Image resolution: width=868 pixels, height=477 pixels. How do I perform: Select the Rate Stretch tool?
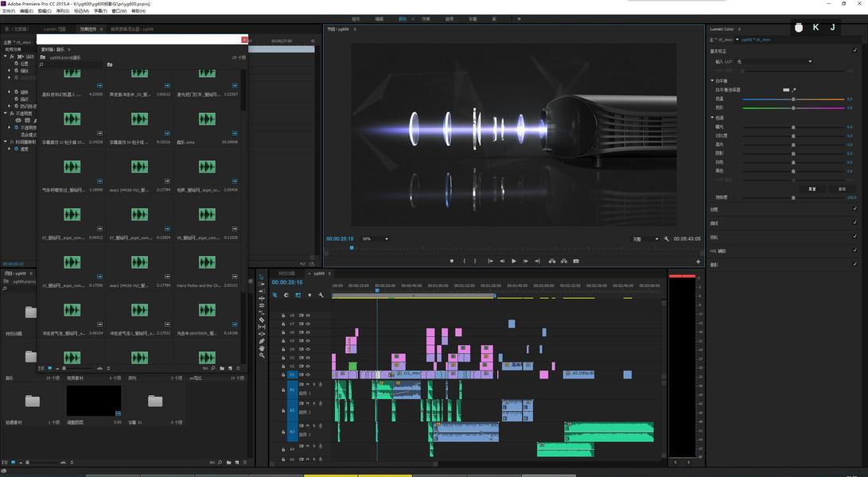[261, 312]
